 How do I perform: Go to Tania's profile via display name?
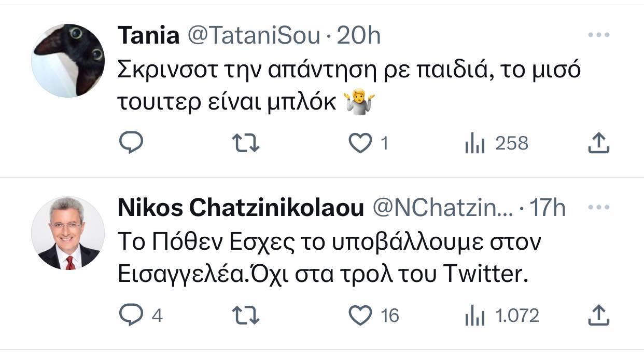point(149,36)
